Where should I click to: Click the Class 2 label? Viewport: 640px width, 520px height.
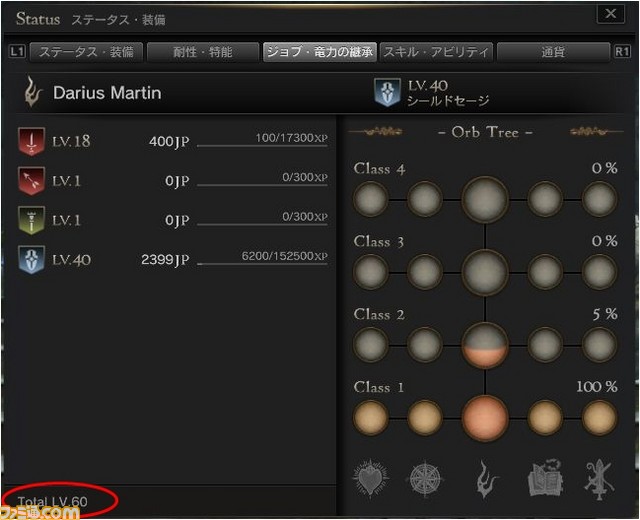(379, 314)
